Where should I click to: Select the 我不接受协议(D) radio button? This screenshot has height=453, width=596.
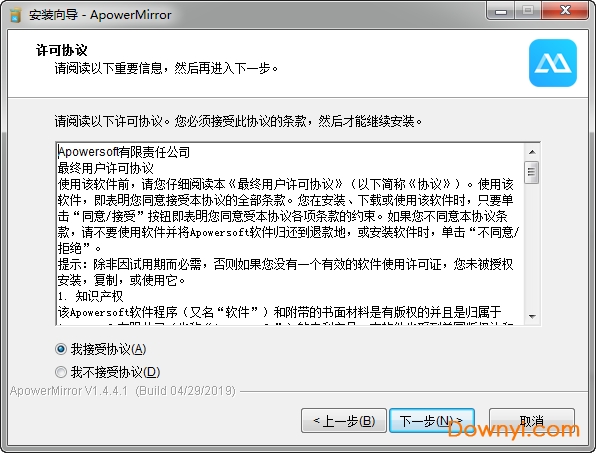tap(61, 372)
